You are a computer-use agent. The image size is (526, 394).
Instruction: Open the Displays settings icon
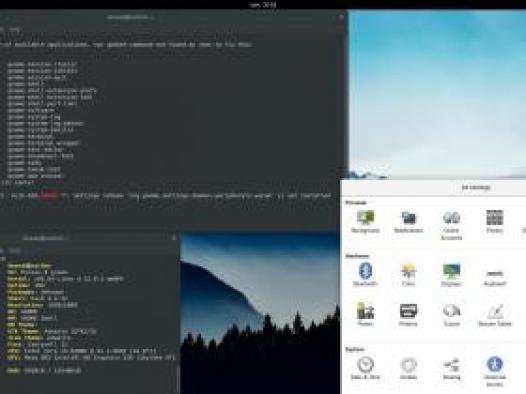452,275
